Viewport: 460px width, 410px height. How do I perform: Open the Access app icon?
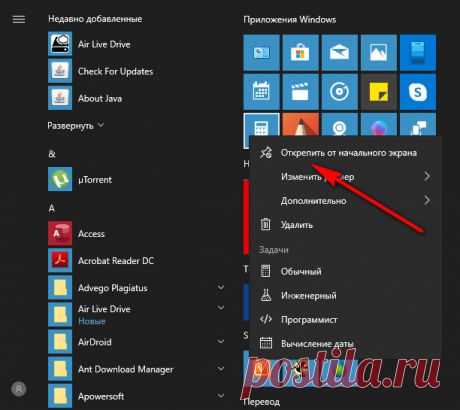[x=60, y=234]
